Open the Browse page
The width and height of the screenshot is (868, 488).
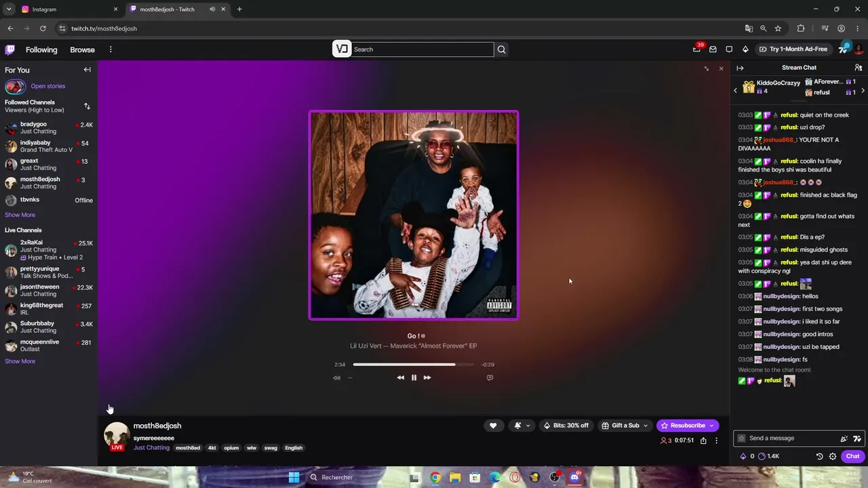(82, 49)
